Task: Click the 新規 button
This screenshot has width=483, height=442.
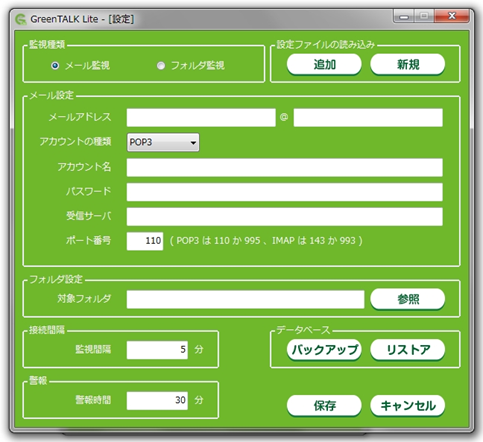Action: [x=407, y=64]
